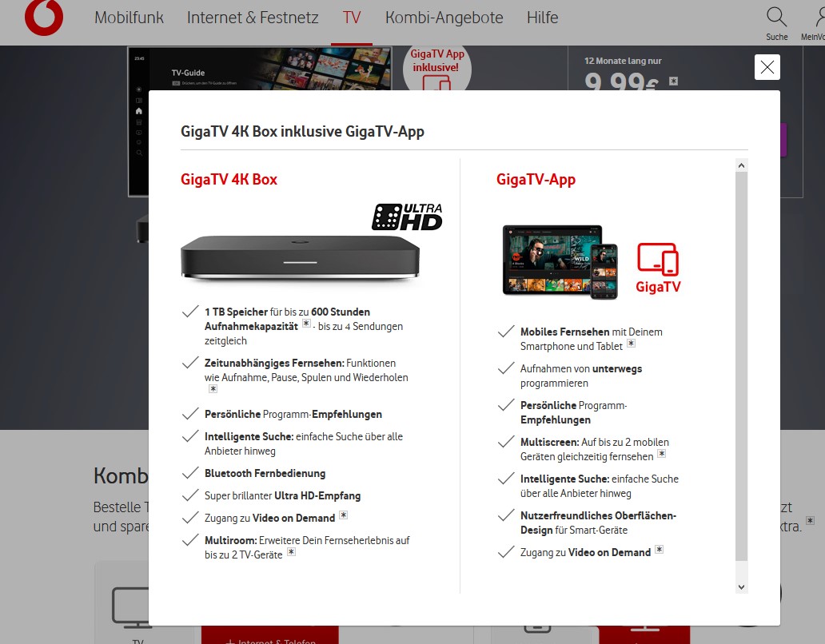Click the Multiscreen feature text

(595, 450)
